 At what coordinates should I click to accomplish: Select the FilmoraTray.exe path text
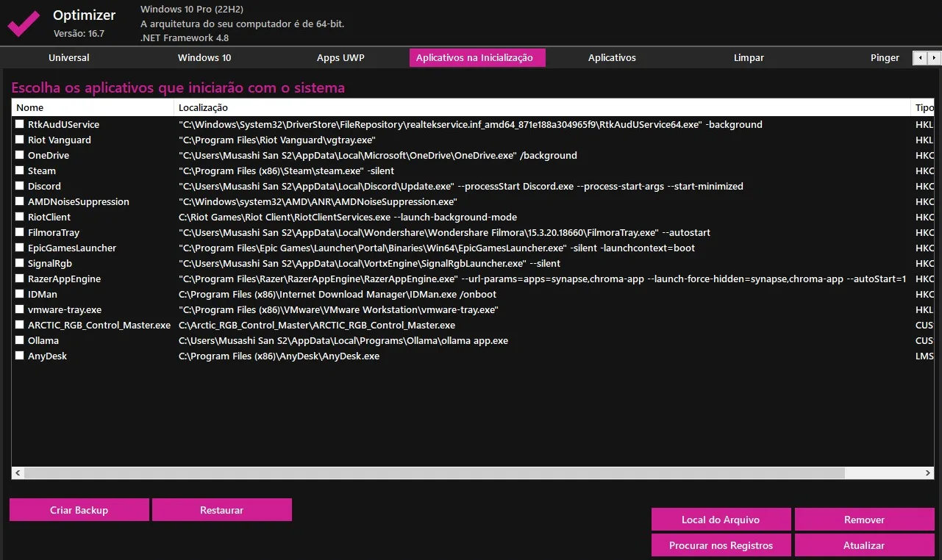pos(444,233)
